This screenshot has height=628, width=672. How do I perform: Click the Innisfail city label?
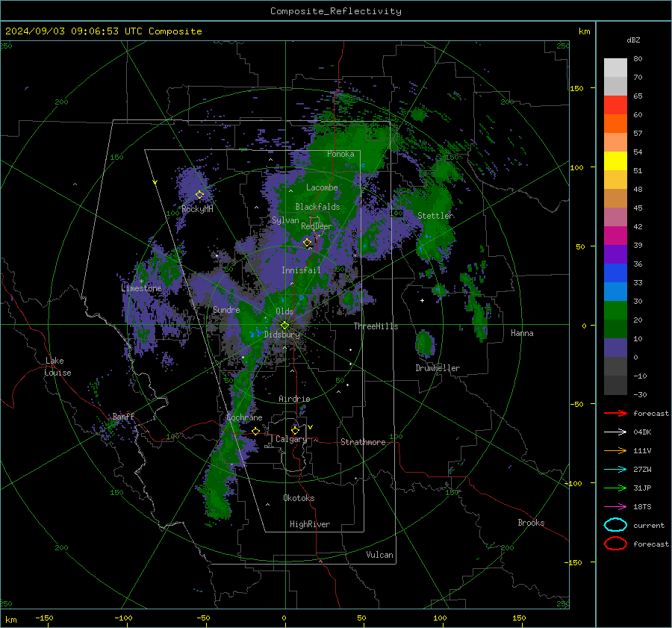coord(301,270)
